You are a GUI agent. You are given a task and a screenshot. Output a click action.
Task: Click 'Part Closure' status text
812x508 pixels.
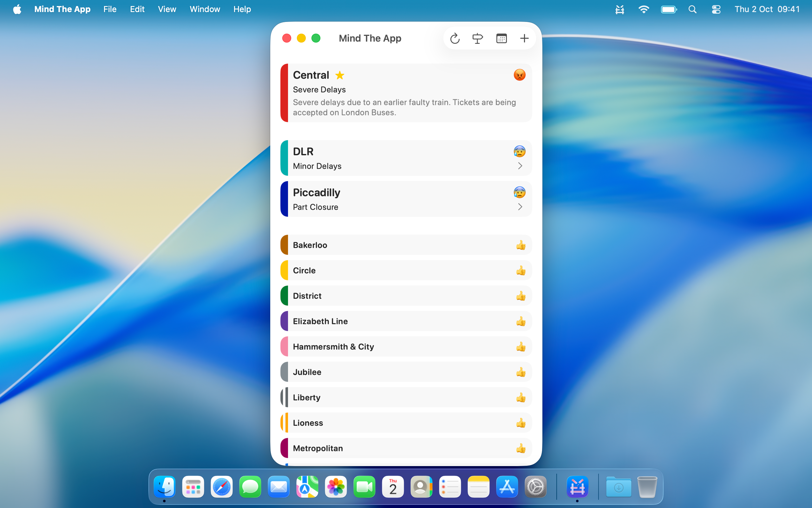click(x=315, y=207)
